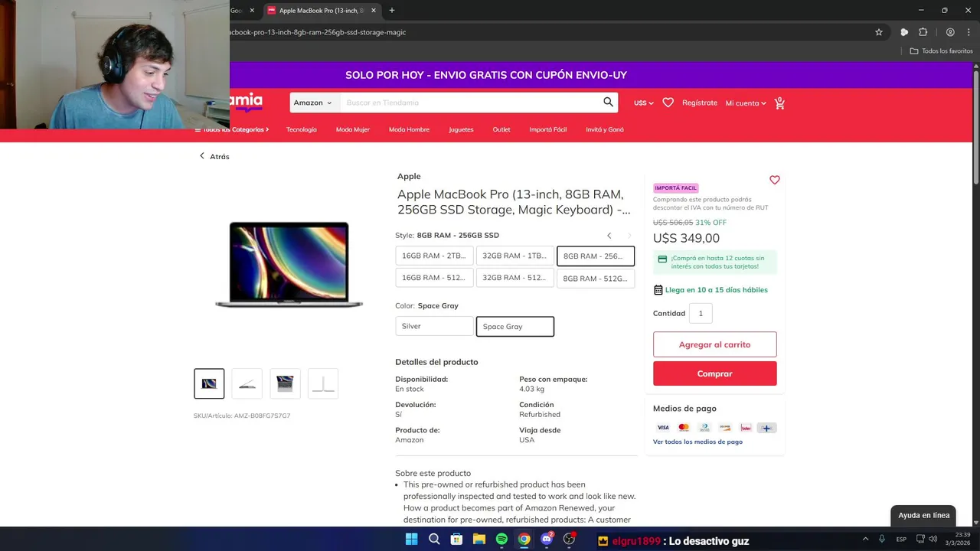The image size is (980, 551).
Task: Close the Apple MacBook Pro tab
Action: click(x=373, y=11)
